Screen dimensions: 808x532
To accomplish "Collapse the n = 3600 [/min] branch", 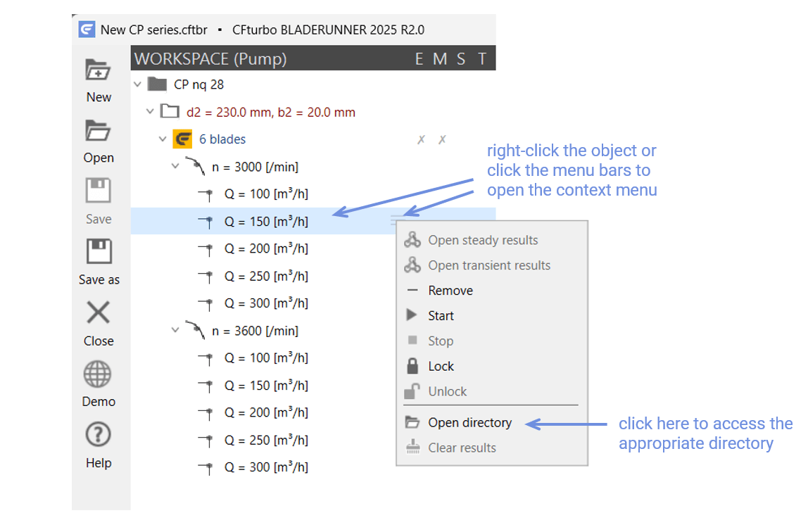I will (x=175, y=329).
